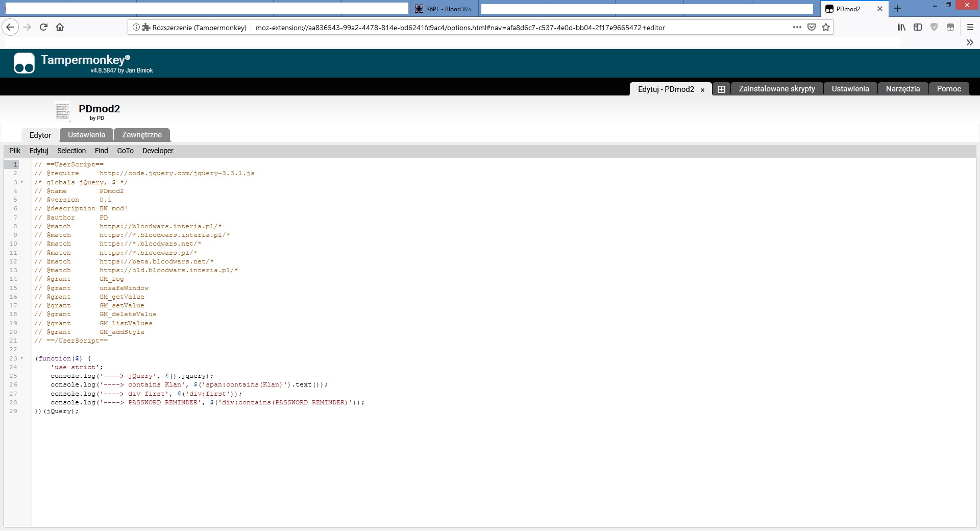Toggle the Firefox sidebar view
This screenshot has height=531, width=980.
918,27
